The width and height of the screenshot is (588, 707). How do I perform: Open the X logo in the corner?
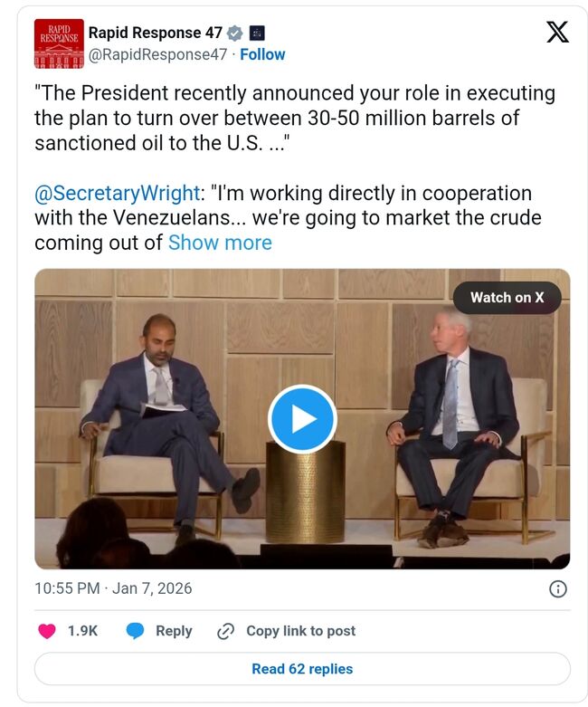pos(557,33)
